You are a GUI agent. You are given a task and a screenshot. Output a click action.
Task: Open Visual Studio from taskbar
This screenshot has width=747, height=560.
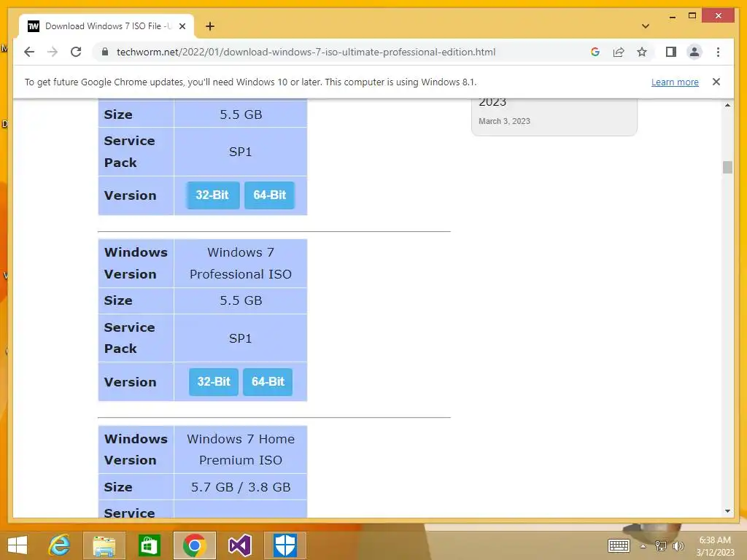pos(239,545)
